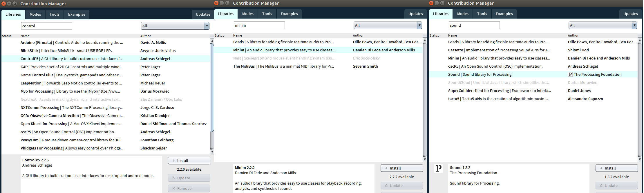Select the Minim row in the sound window

[x=533, y=58]
